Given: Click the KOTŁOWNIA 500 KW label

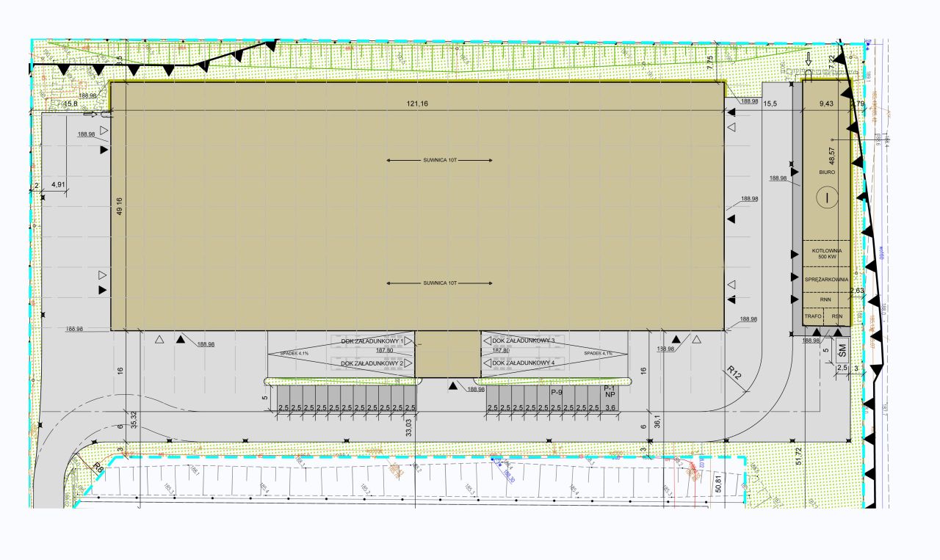Looking at the screenshot, I should (827, 254).
